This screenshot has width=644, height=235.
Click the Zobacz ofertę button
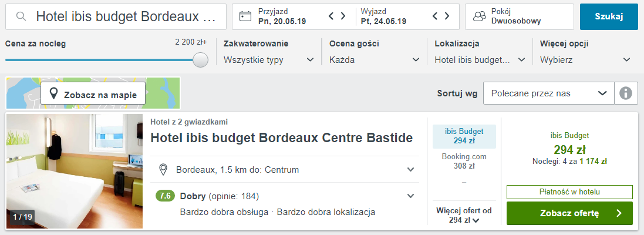569,213
